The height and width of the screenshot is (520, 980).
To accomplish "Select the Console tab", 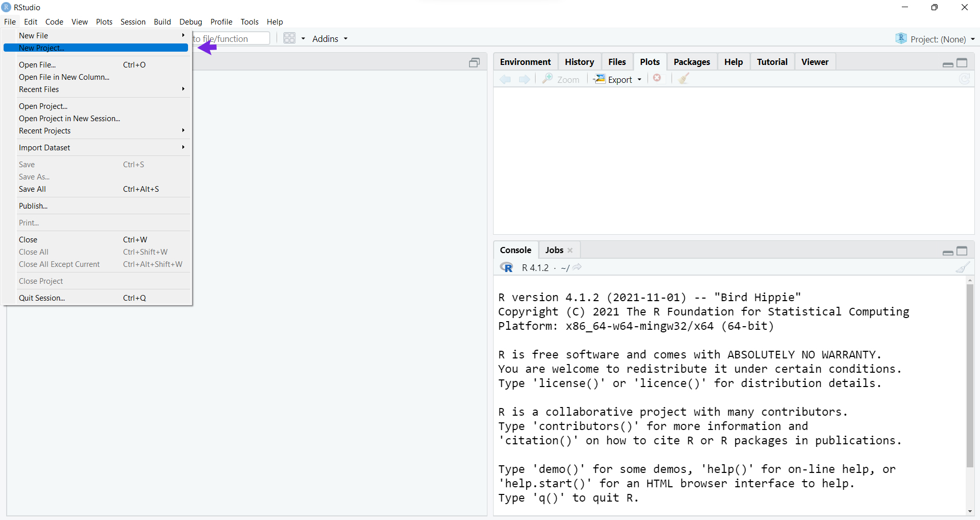I will 516,250.
